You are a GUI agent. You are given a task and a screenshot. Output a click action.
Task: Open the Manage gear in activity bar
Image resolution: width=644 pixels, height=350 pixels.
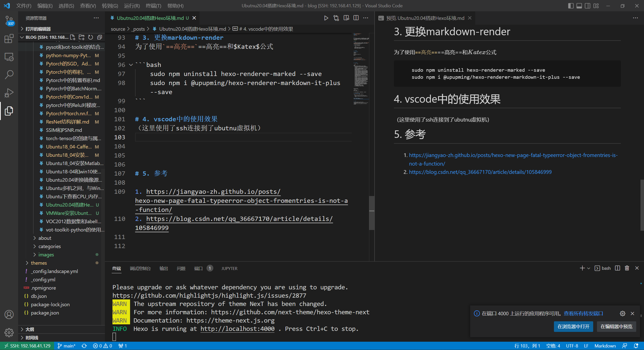(9, 332)
